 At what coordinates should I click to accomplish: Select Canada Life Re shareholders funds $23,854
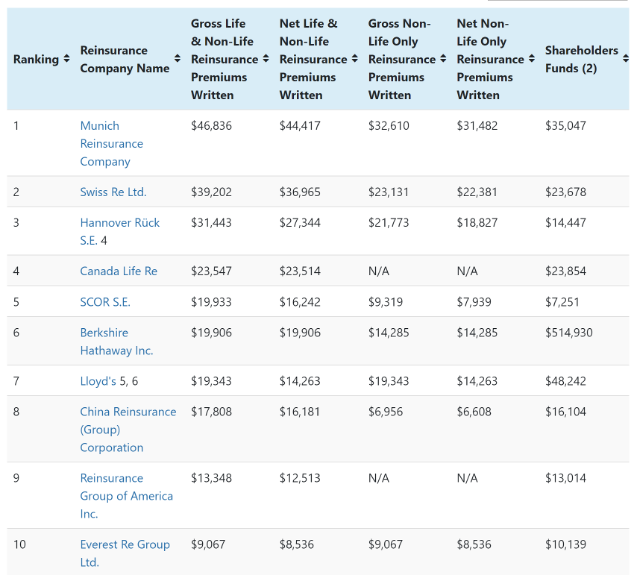pos(565,271)
